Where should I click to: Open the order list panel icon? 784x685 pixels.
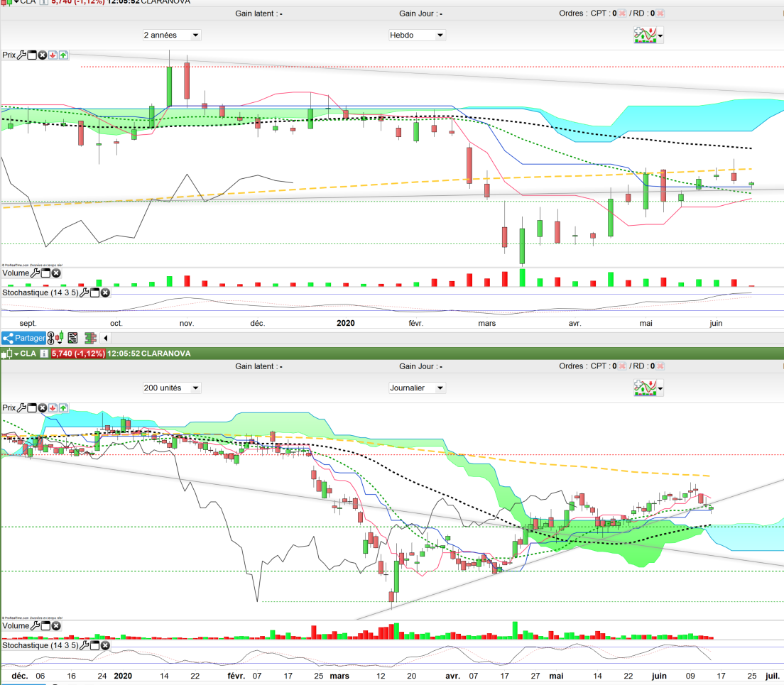tap(73, 339)
